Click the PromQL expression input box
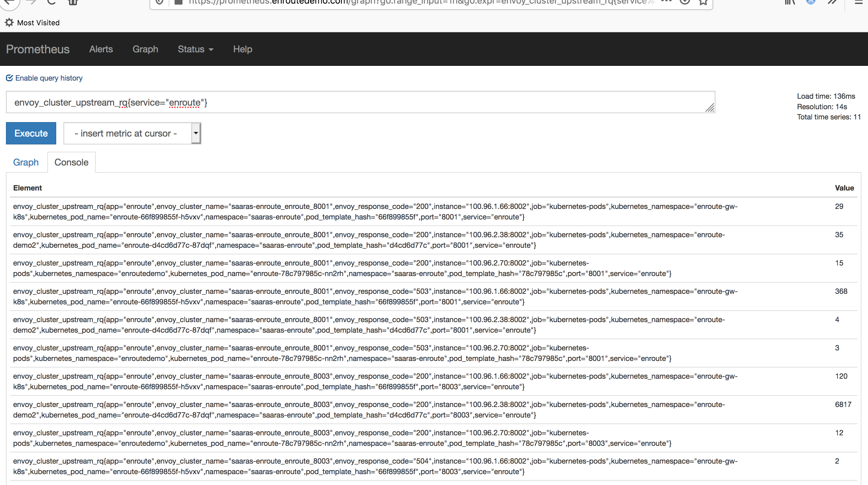This screenshot has width=868, height=485. [360, 102]
